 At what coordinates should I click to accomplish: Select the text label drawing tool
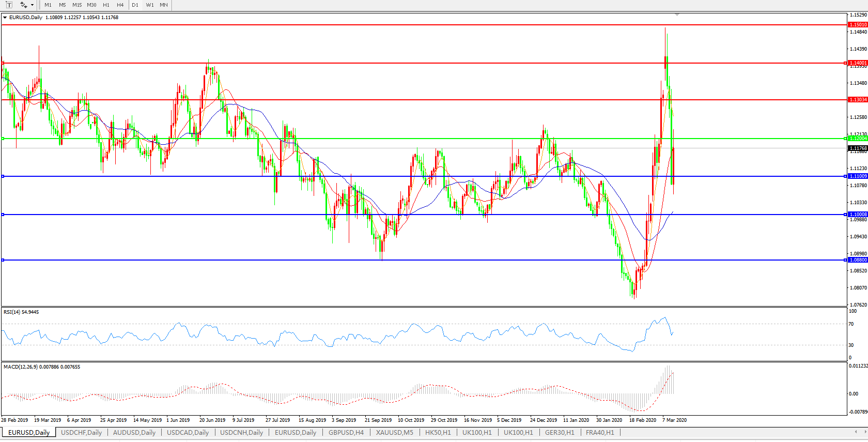tap(9, 5)
